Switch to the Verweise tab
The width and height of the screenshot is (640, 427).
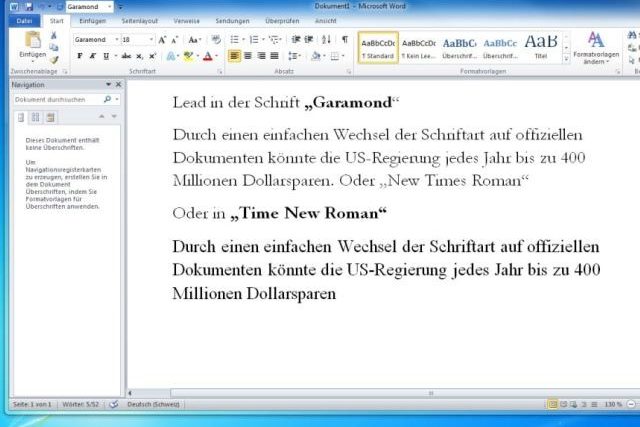[x=187, y=21]
